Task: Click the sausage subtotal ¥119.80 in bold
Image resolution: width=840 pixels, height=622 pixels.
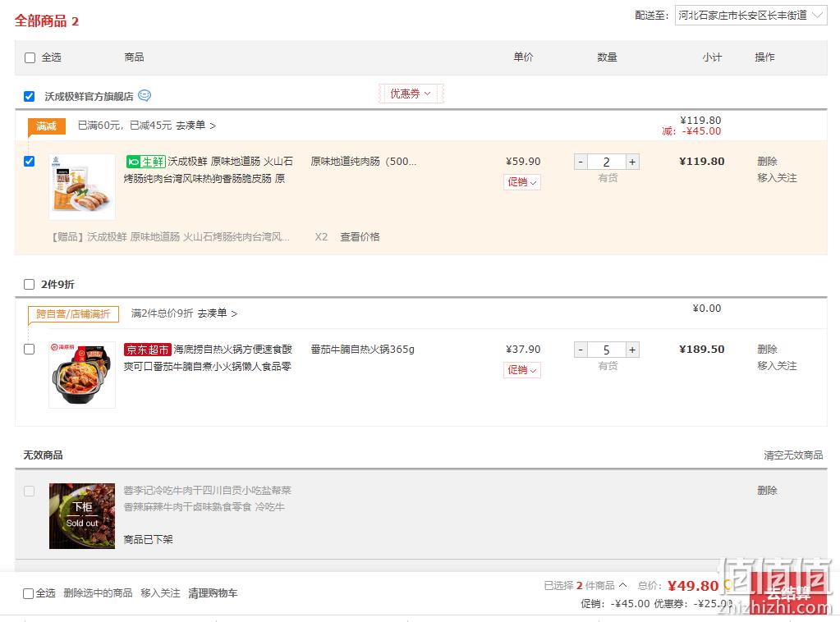Action: pos(702,161)
